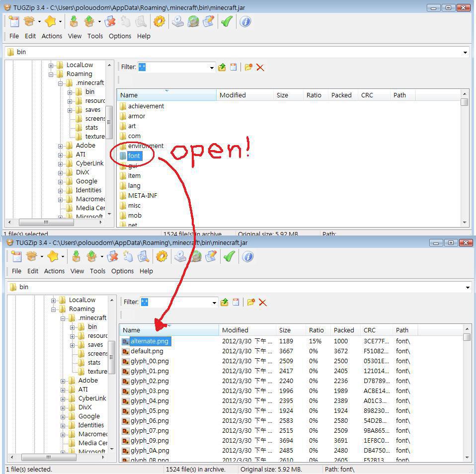Sort by Name column header in top window

pyautogui.click(x=166, y=95)
